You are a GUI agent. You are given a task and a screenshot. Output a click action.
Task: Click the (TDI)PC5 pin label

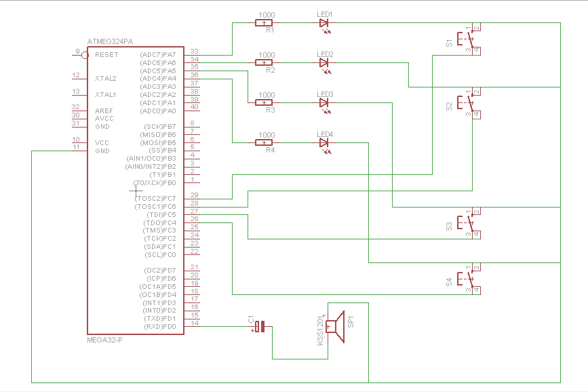[161, 214]
